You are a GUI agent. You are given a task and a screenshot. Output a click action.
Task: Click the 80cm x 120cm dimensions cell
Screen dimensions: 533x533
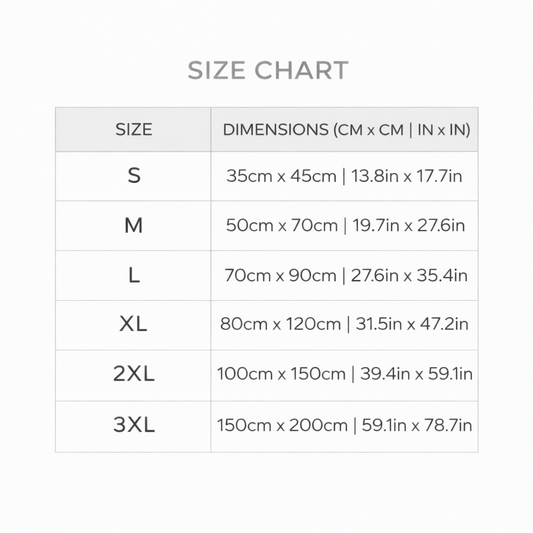tap(345, 325)
